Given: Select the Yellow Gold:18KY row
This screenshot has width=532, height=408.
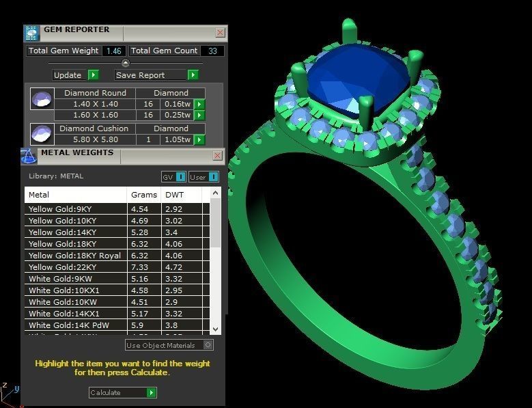Looking at the screenshot, I should (117, 244).
